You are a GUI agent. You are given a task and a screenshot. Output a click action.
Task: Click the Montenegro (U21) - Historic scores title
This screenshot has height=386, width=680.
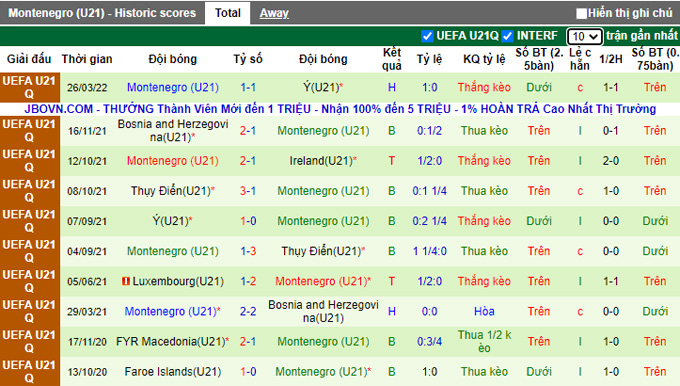102,13
